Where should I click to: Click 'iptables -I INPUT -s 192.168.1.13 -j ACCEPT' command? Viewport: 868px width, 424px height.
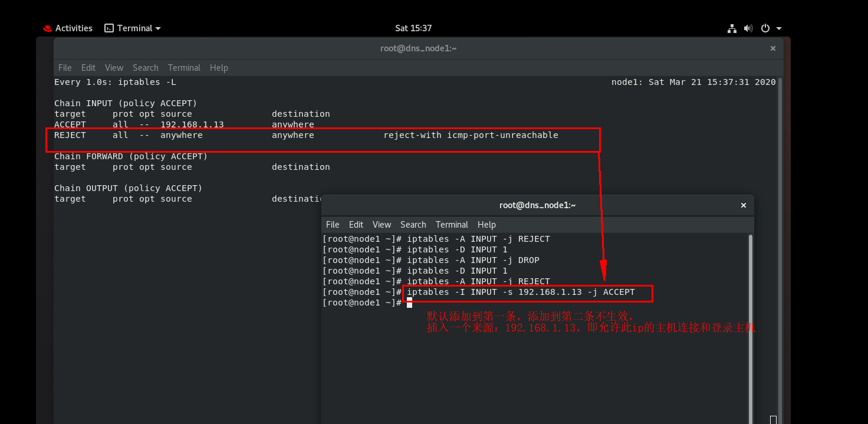[521, 292]
